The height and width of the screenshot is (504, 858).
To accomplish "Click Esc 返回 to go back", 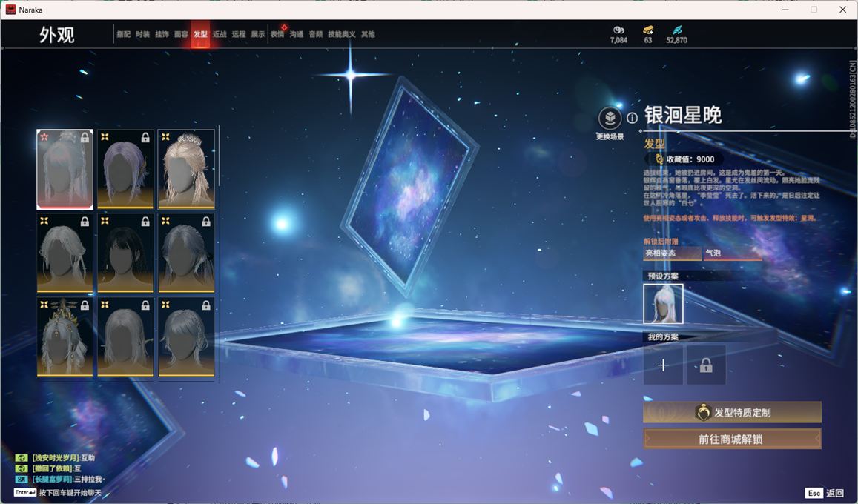I will pos(825,493).
